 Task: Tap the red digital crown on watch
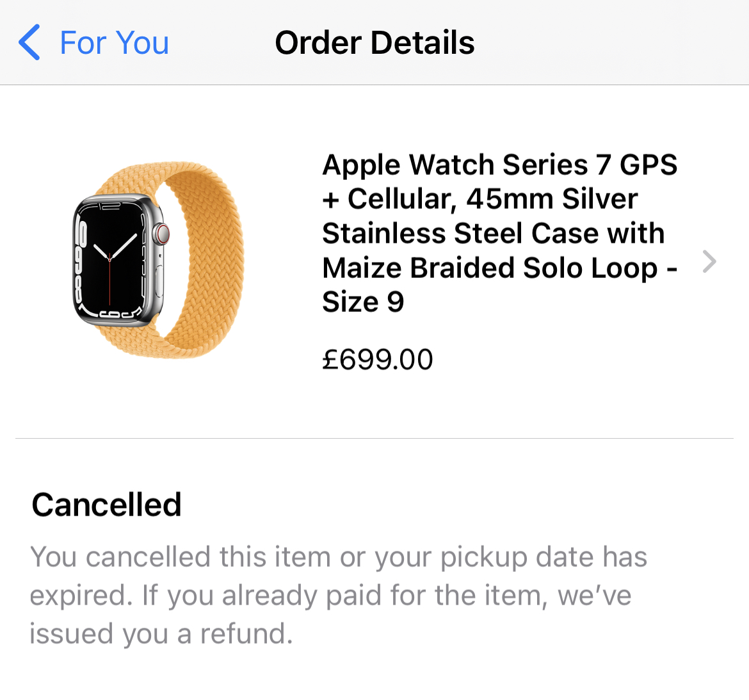pyautogui.click(x=163, y=234)
